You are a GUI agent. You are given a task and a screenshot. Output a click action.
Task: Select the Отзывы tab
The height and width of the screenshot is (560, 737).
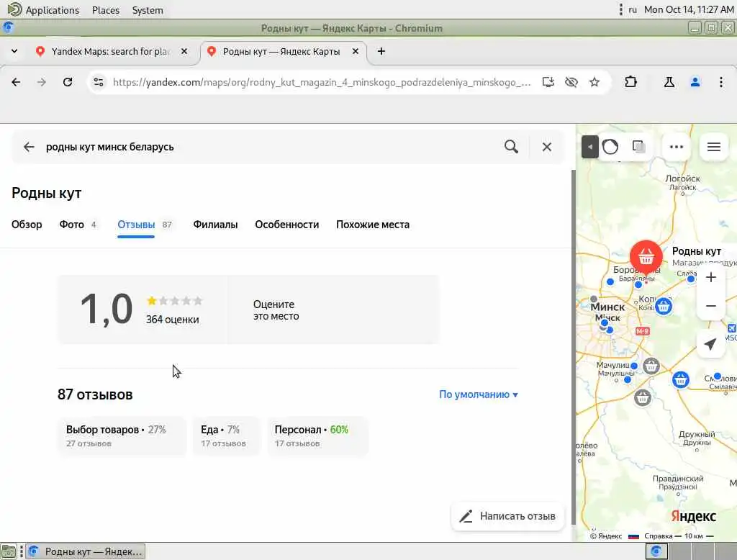(x=144, y=225)
